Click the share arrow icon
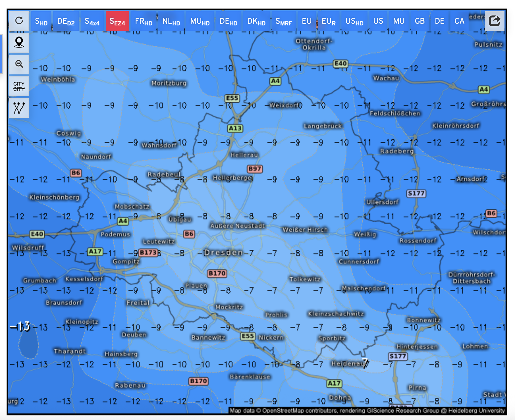Viewport: 515px width, 420px height. click(x=494, y=21)
